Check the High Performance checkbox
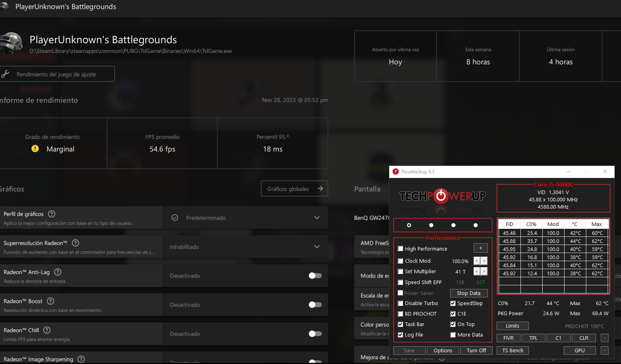This screenshot has width=621, height=364. click(x=401, y=249)
